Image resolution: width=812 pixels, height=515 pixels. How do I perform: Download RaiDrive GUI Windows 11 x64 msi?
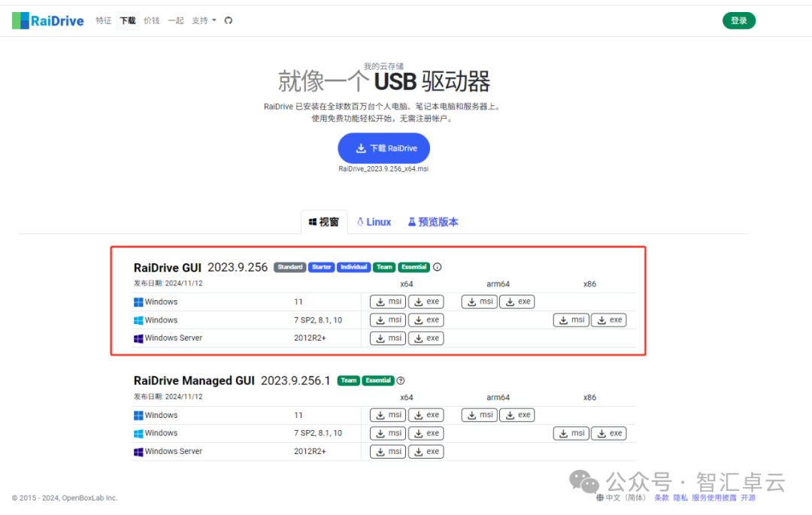[x=388, y=301]
